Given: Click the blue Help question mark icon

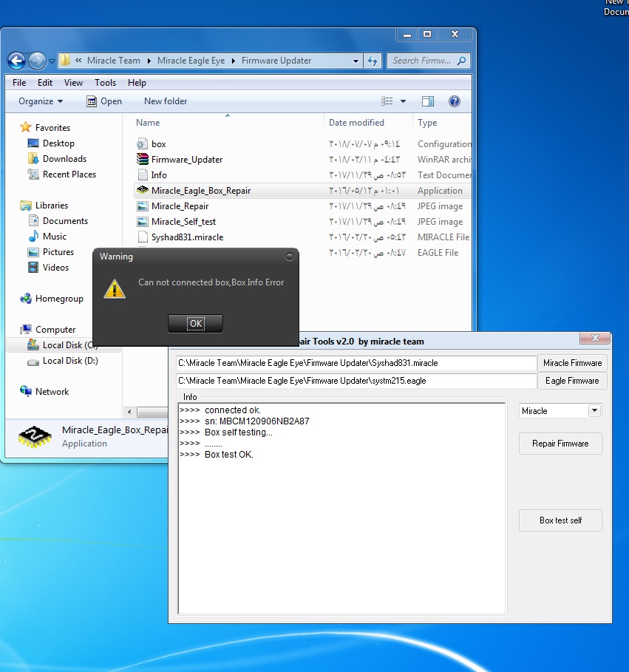Looking at the screenshot, I should coord(454,101).
